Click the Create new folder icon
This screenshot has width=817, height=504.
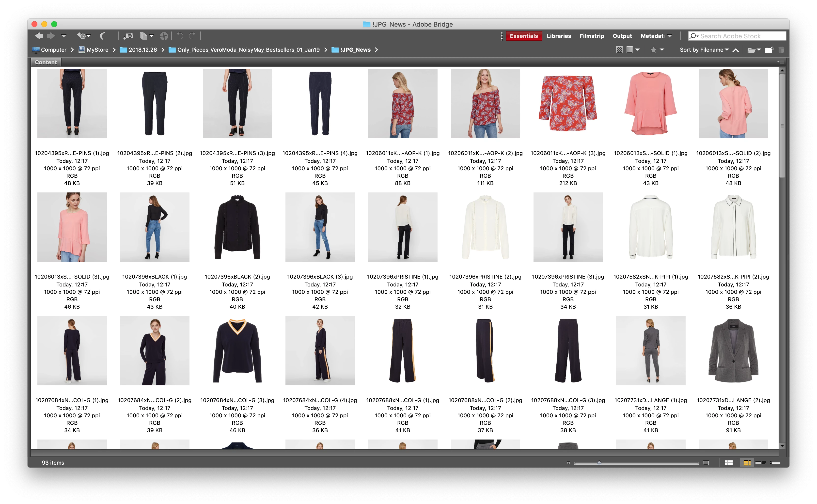[x=769, y=50]
